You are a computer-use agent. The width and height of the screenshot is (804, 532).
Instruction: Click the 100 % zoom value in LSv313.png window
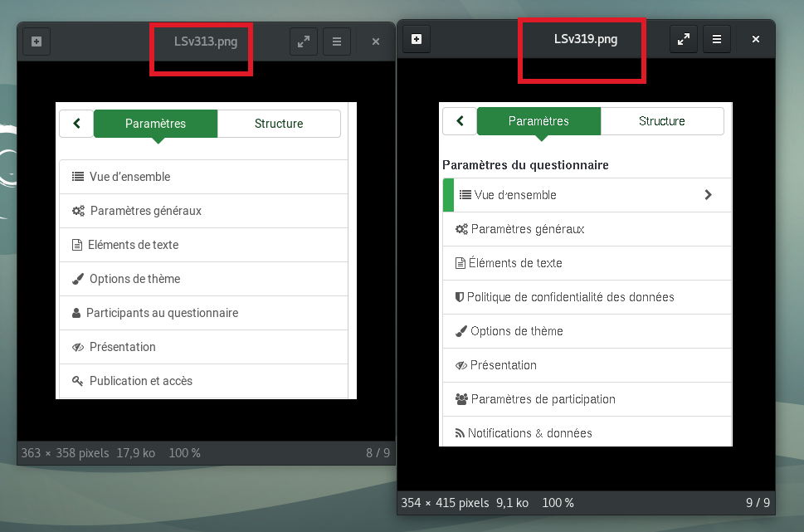point(184,453)
